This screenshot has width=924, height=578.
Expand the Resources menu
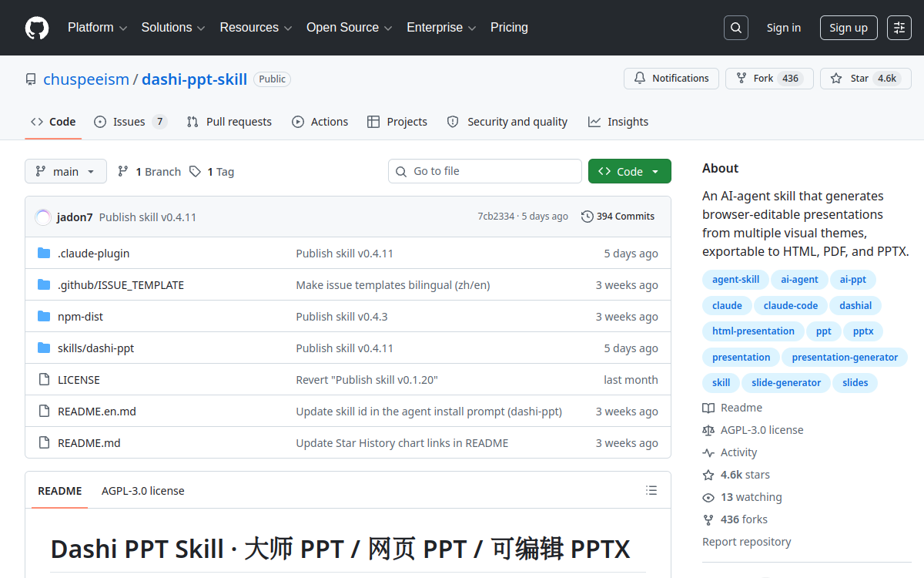click(256, 28)
